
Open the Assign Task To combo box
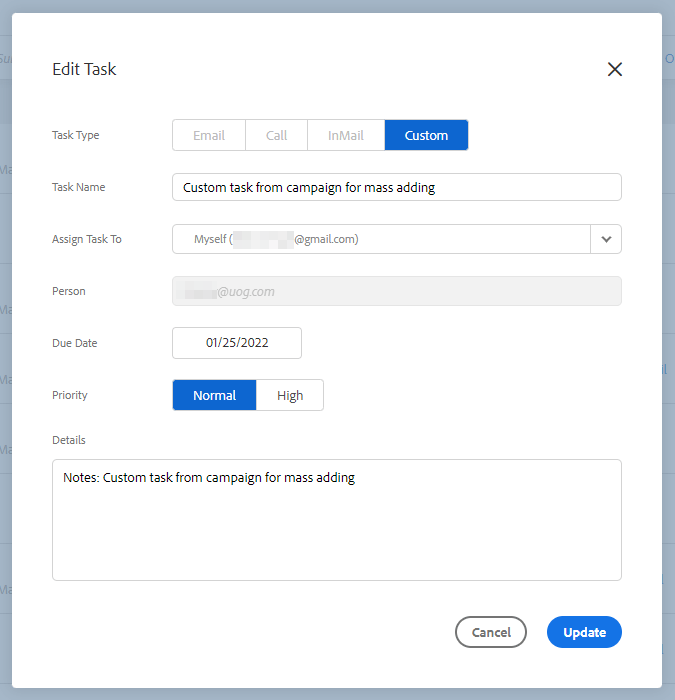pyautogui.click(x=381, y=239)
